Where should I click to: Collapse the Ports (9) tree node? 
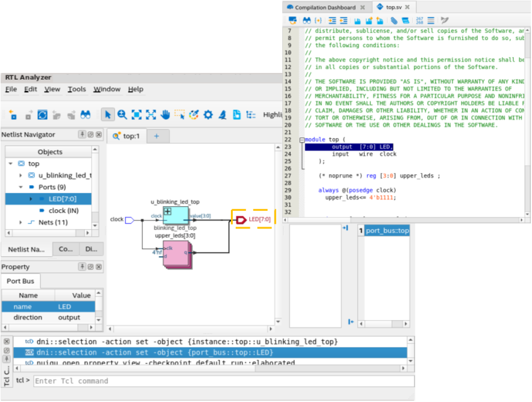(x=22, y=187)
